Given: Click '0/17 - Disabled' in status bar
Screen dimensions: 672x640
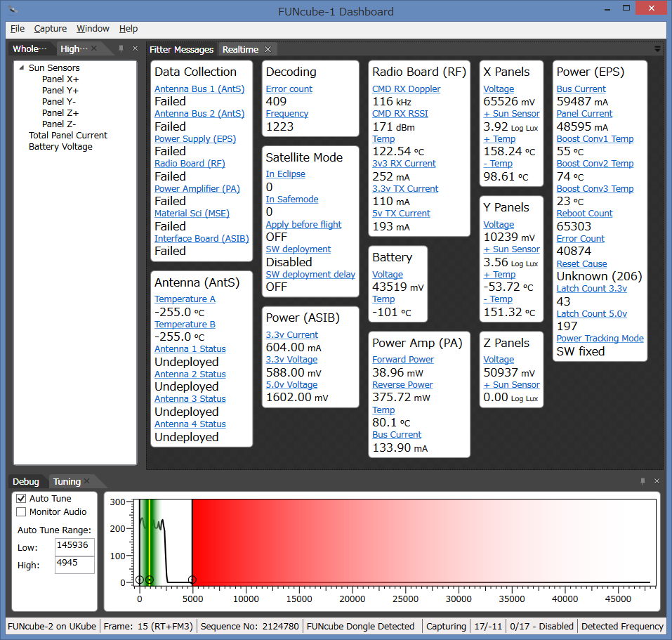Looking at the screenshot, I should (x=541, y=626).
